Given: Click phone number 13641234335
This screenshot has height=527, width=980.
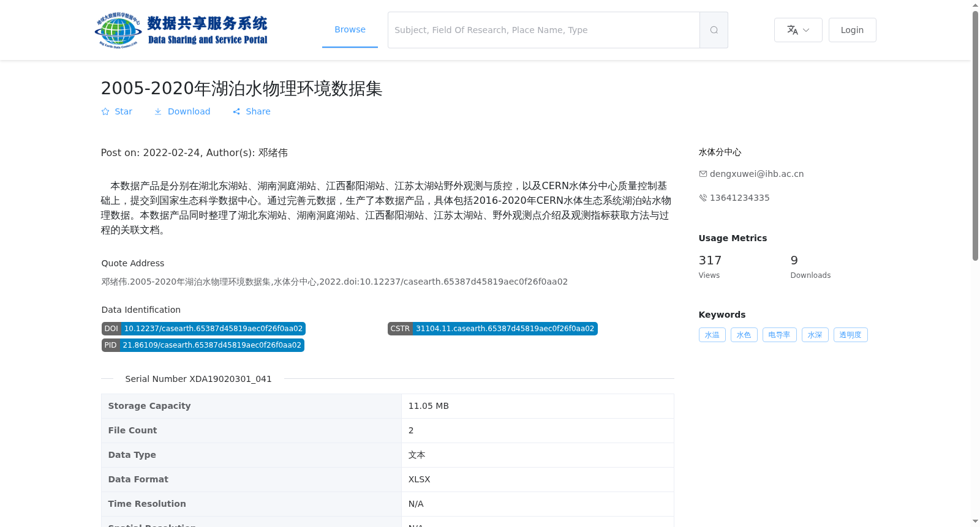Looking at the screenshot, I should point(739,198).
